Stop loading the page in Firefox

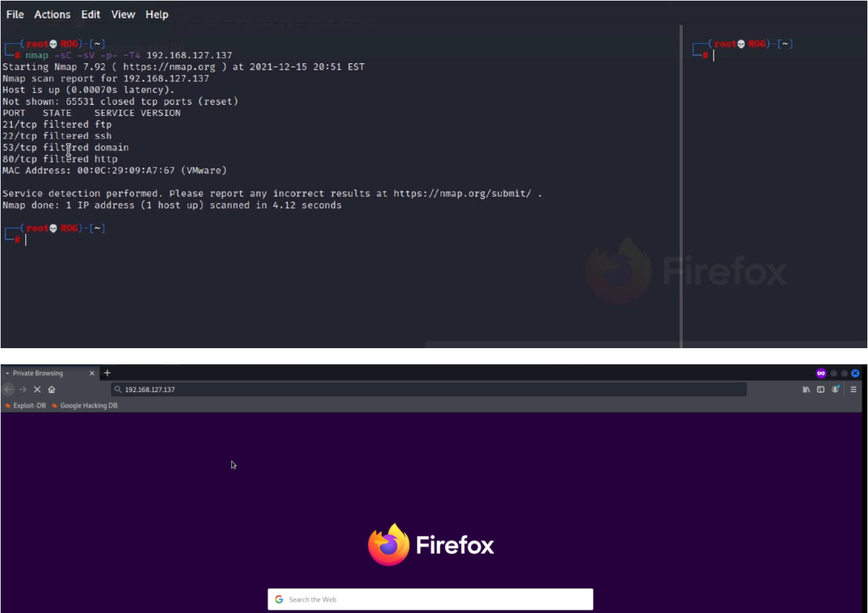pyautogui.click(x=37, y=390)
